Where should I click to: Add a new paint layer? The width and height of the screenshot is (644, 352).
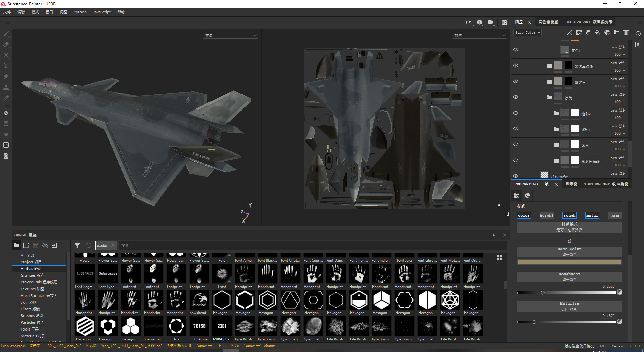(x=588, y=32)
